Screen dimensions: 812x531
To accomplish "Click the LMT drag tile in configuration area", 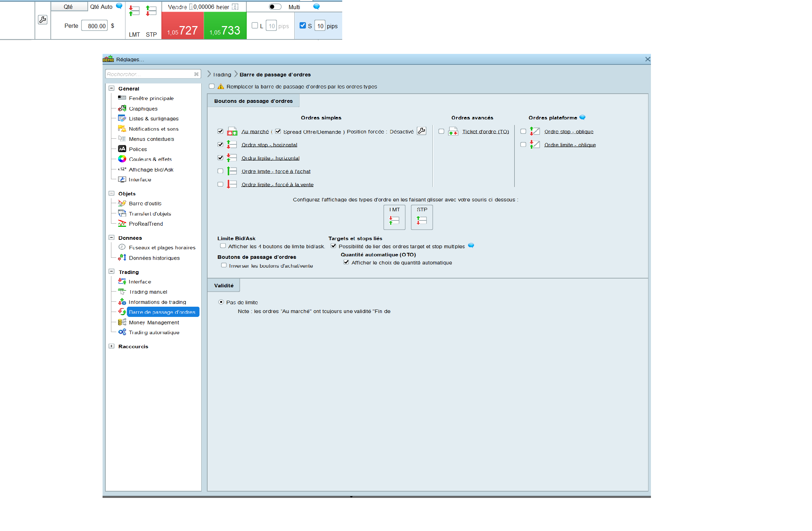I will click(x=394, y=217).
